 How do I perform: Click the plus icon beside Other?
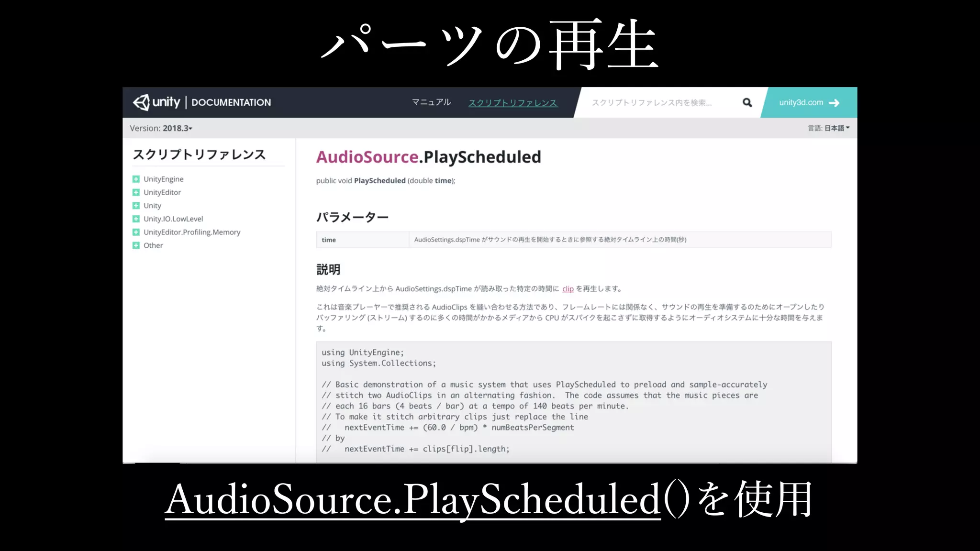click(x=136, y=245)
